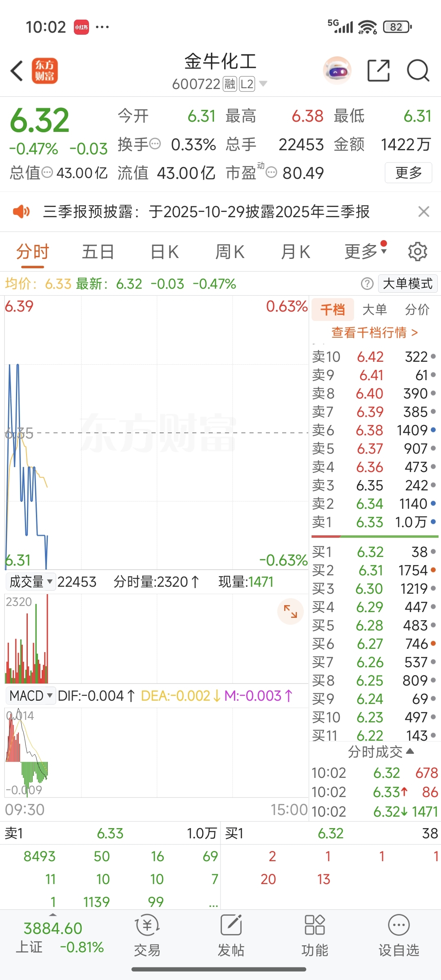
Task: Open the AI robot assistant icon
Action: 337,71
